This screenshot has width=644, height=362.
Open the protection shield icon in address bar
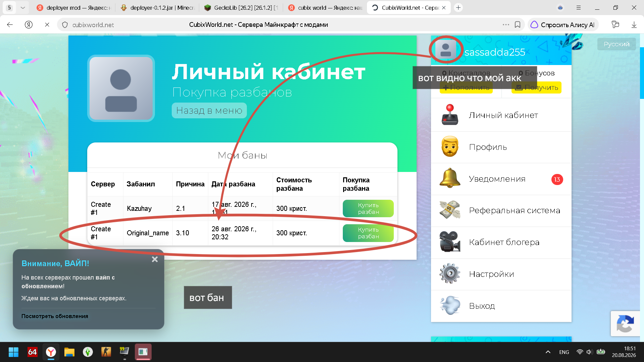tap(65, 24)
